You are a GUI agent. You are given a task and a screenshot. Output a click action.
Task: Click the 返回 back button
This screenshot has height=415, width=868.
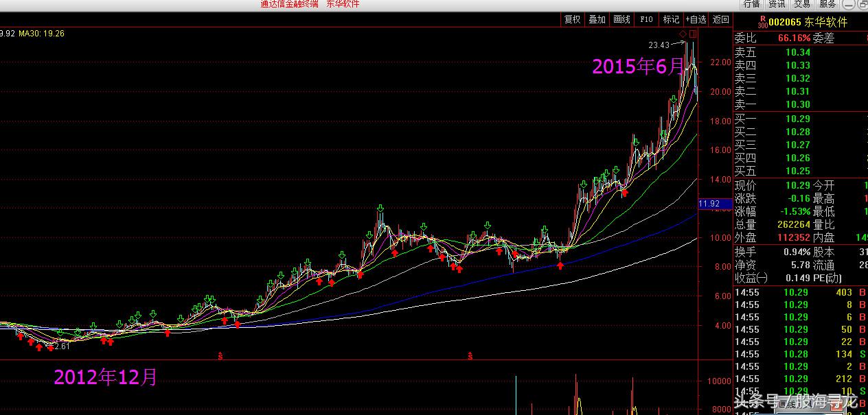(x=720, y=20)
